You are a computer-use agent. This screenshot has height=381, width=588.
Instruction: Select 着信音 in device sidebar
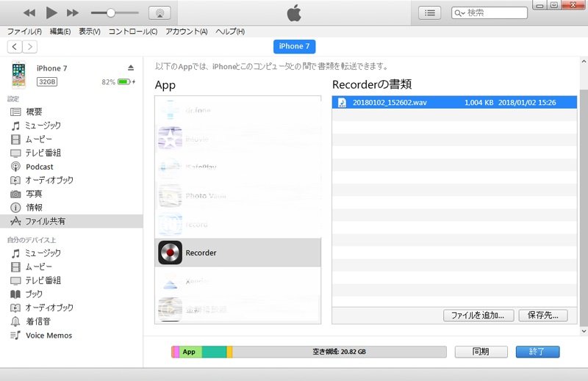click(71, 322)
